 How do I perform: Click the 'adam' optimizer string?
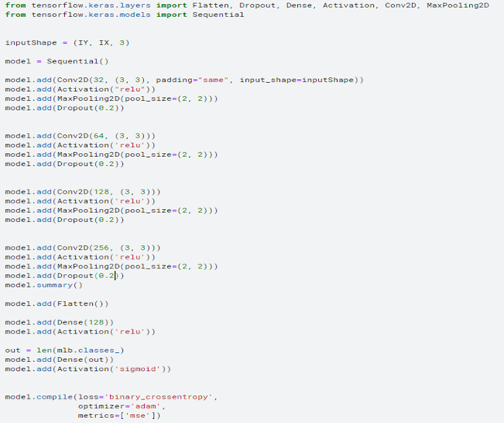[x=145, y=406]
